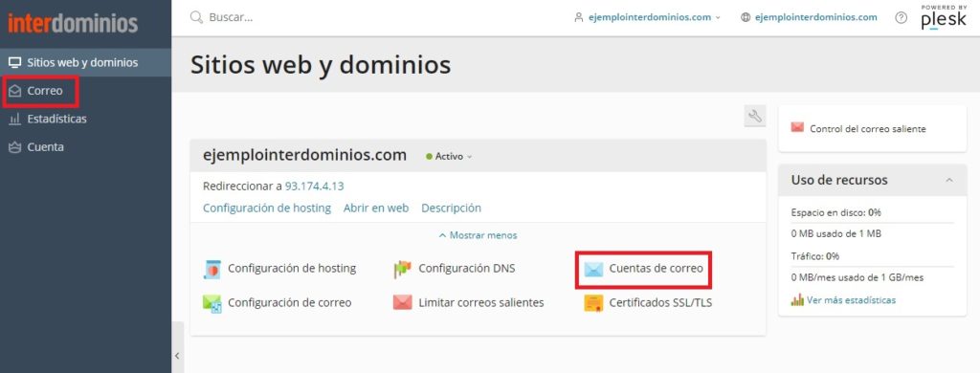
Task: Open the ejemplointerdominios.com subscription globe link
Action: 815,17
